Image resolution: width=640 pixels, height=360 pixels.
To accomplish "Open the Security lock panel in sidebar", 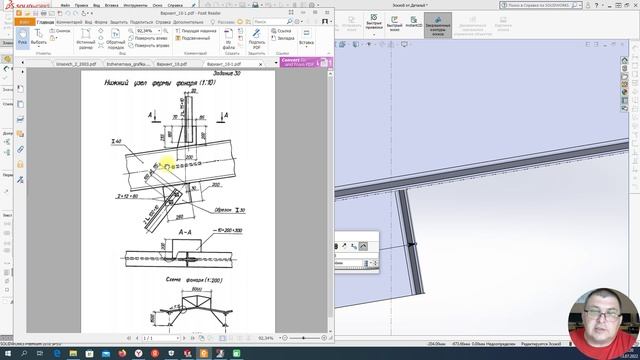I will (x=20, y=164).
